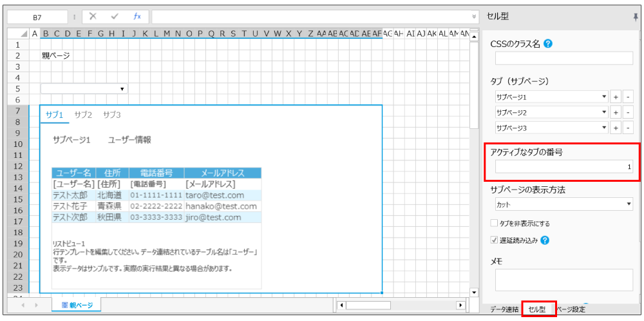Open the サブページの表示方法 dropdown showing カット
Image resolution: width=644 pixels, height=321 pixels.
click(629, 204)
